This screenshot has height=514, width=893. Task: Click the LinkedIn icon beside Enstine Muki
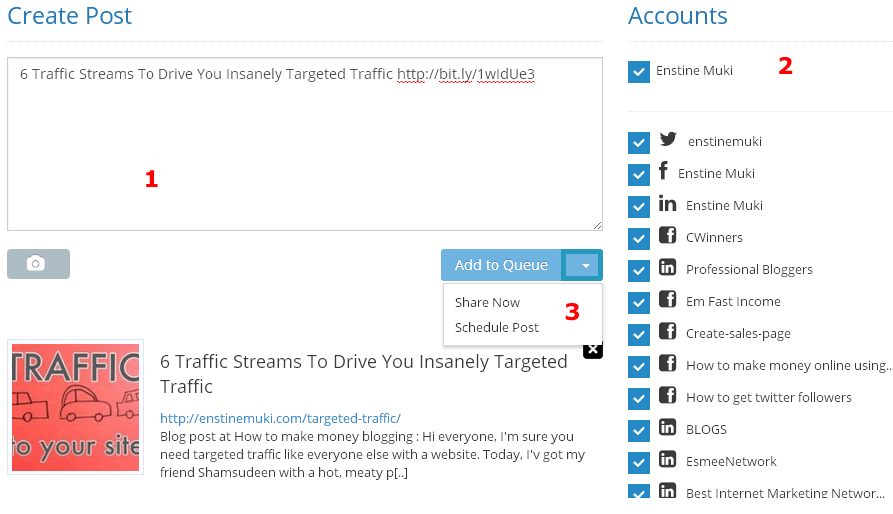[667, 203]
